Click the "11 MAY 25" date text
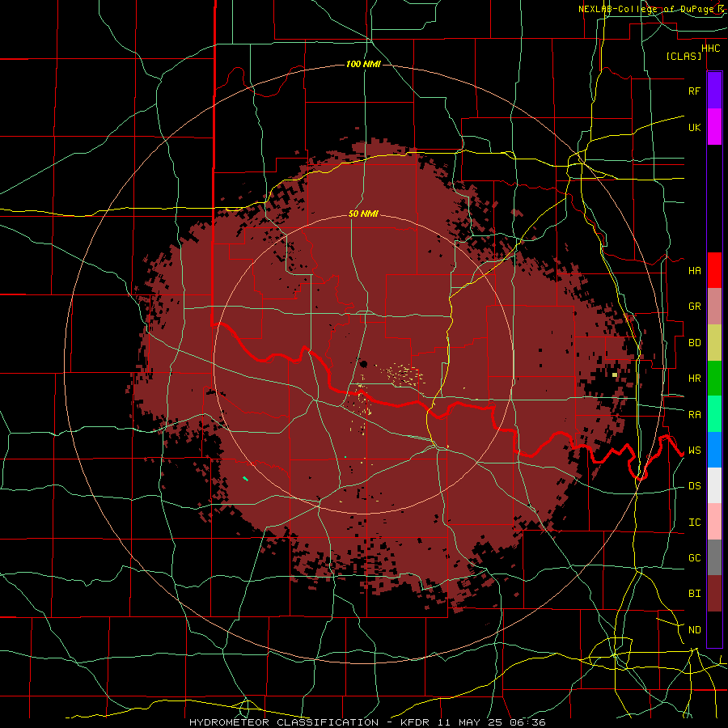 click(471, 722)
